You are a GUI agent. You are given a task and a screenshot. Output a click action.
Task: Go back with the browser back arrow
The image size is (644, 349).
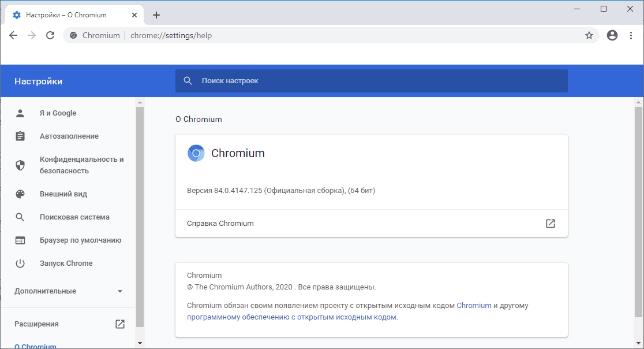click(13, 35)
